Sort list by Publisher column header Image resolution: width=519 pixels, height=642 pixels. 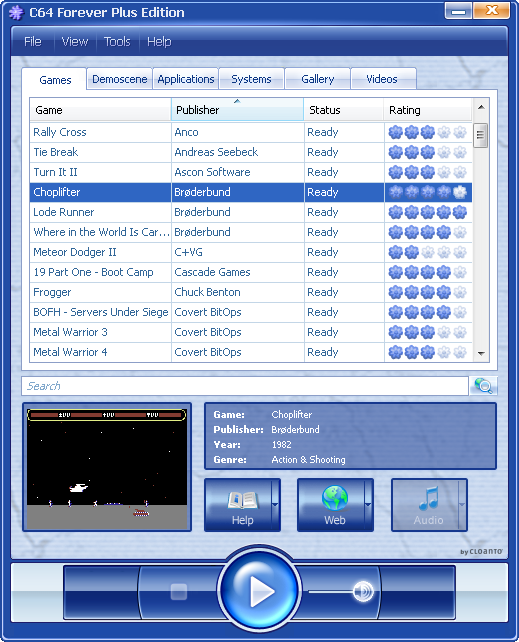click(x=237, y=110)
